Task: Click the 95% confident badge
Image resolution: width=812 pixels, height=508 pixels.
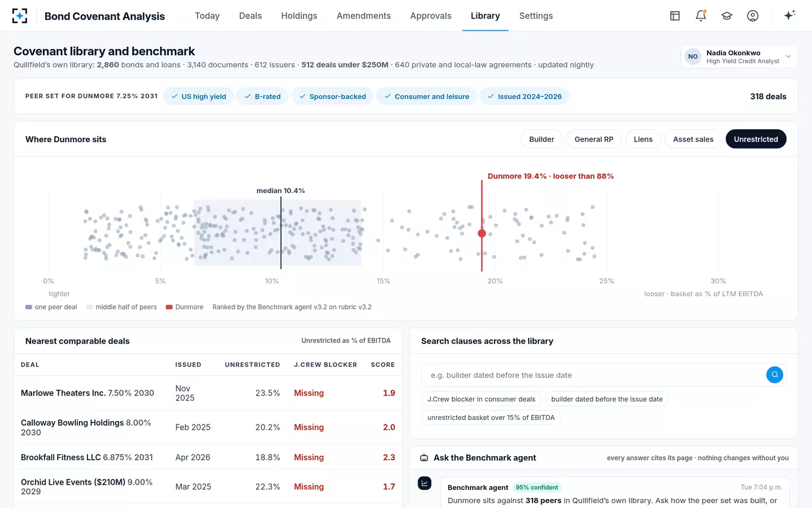Action: coord(537,488)
